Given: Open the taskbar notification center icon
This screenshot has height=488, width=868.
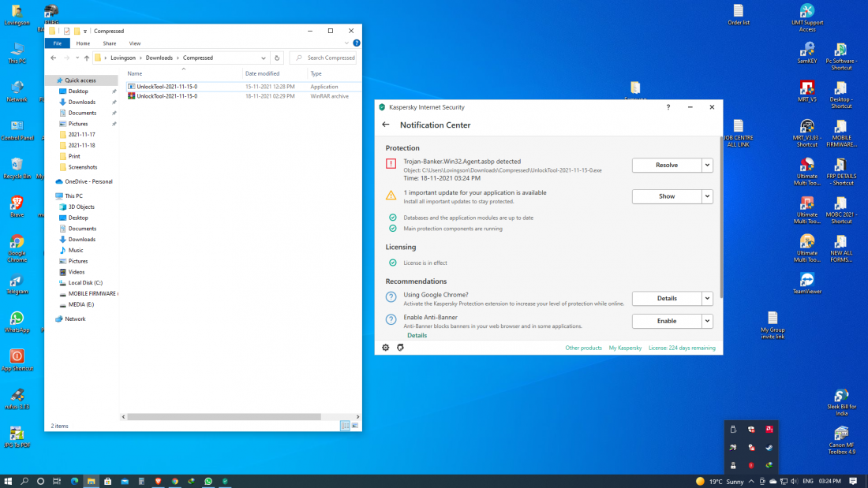Looking at the screenshot, I should 853,482.
